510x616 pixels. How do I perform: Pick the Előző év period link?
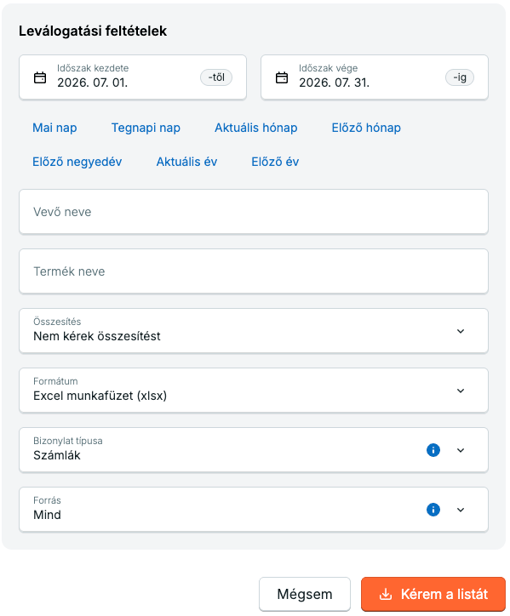(275, 161)
